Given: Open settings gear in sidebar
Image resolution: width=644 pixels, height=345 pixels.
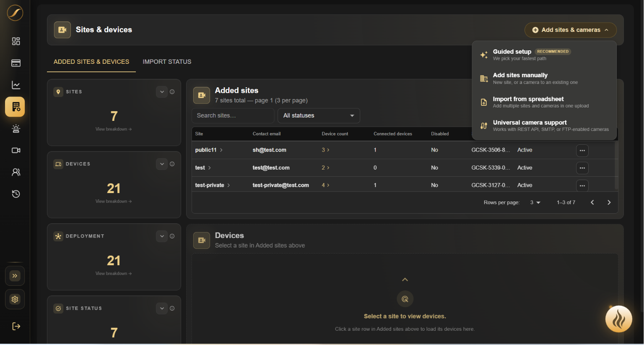Looking at the screenshot, I should pos(15,299).
